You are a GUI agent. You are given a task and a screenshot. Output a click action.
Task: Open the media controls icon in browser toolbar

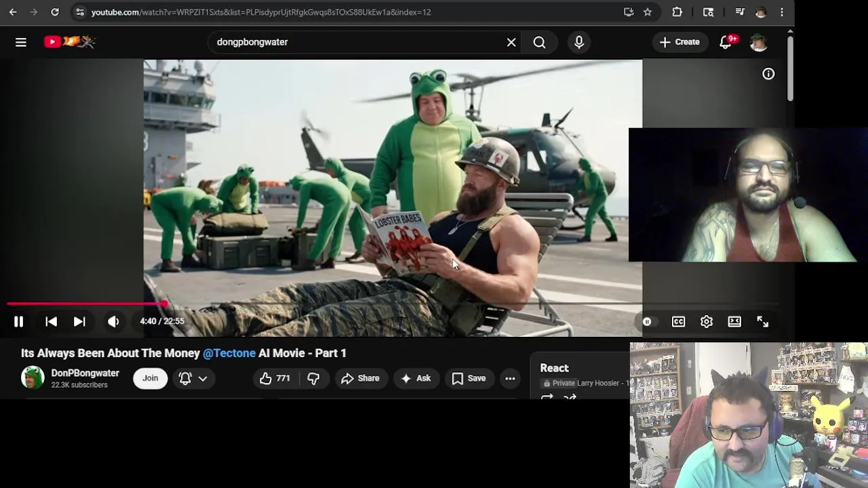tap(740, 12)
